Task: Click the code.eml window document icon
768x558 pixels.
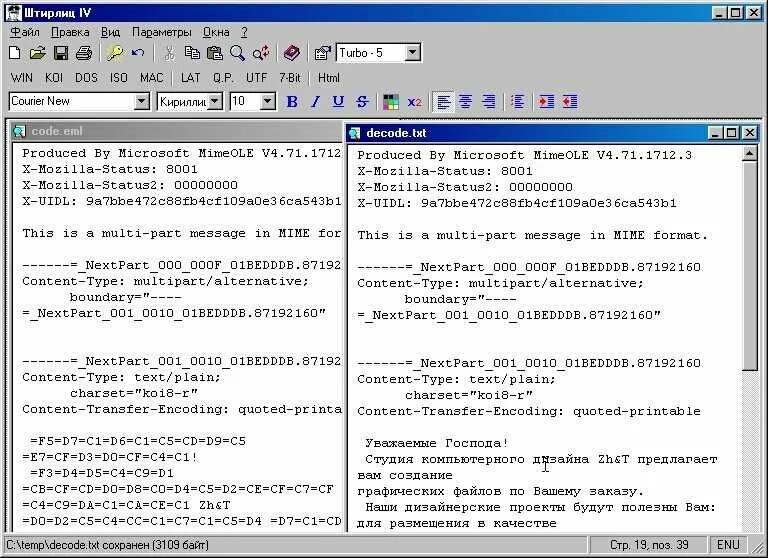Action: pos(20,131)
